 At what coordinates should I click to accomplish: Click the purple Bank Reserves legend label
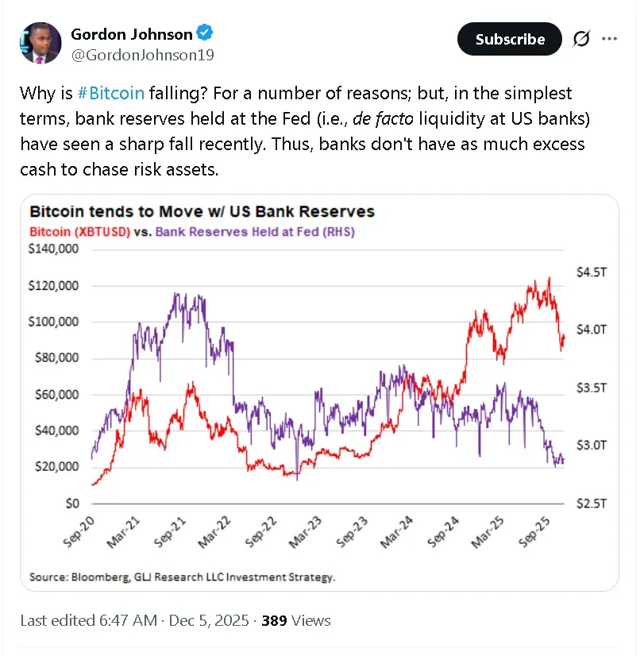coord(255,233)
